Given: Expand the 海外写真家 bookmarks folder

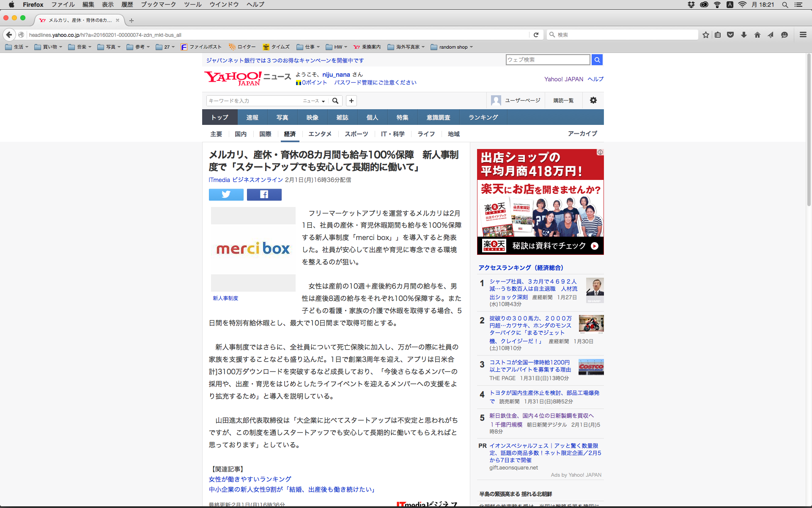Looking at the screenshot, I should pos(406,47).
